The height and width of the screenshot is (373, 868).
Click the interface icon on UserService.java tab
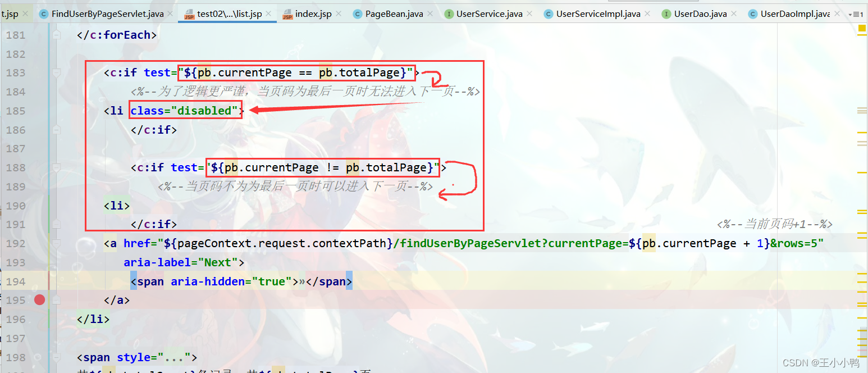click(449, 14)
